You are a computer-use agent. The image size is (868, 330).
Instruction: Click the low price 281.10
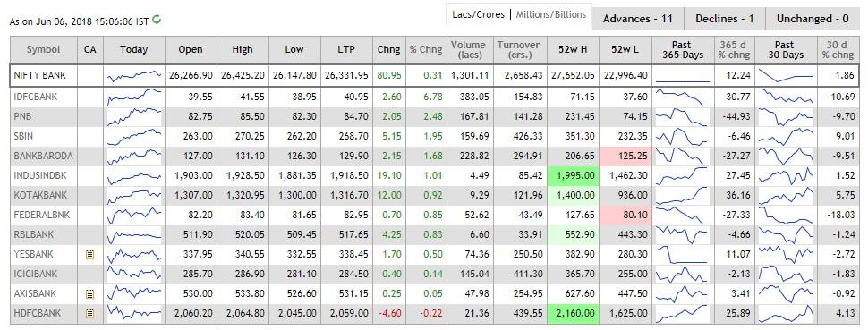click(x=302, y=274)
